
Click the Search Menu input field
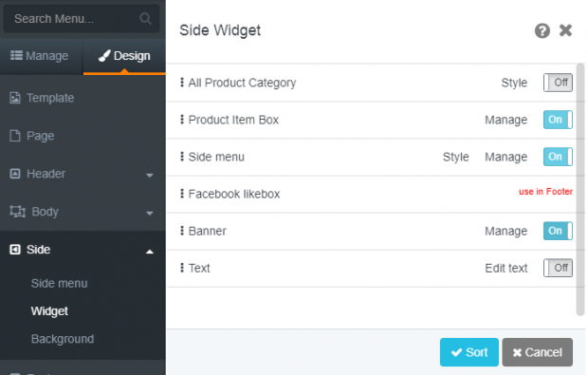82,18
